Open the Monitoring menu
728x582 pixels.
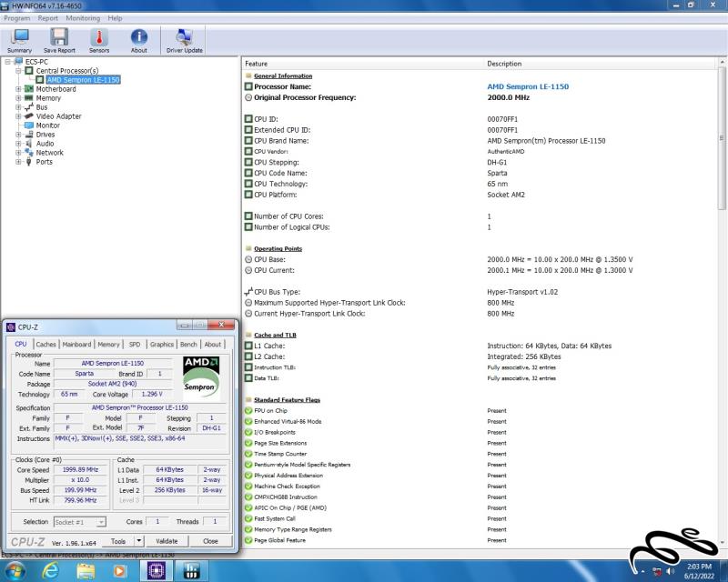point(83,18)
